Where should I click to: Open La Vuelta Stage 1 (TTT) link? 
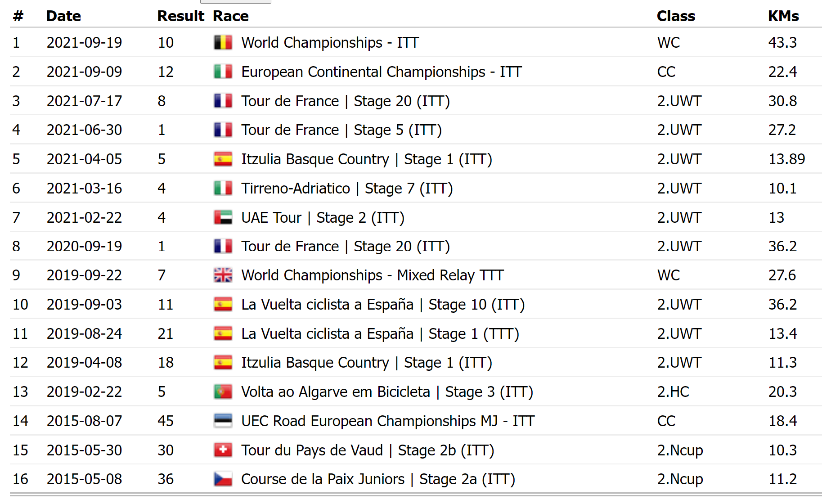pos(380,334)
